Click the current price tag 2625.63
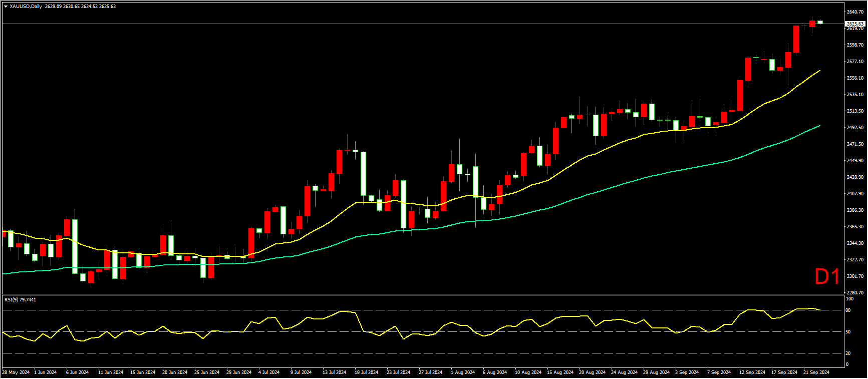The image size is (868, 379). point(854,24)
